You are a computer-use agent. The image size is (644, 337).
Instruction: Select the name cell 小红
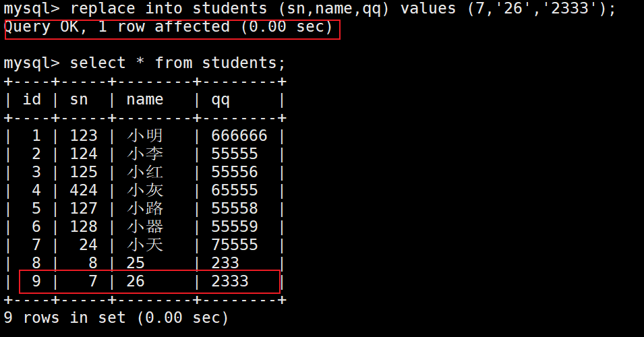pos(145,172)
